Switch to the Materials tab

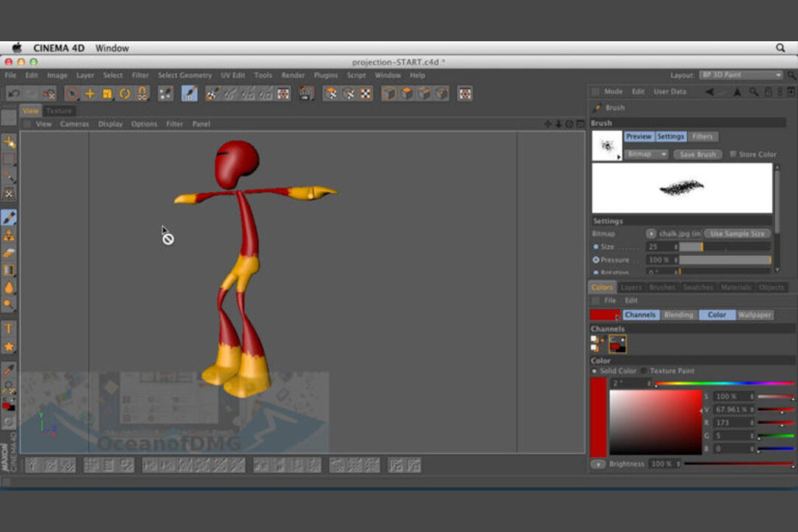click(736, 287)
